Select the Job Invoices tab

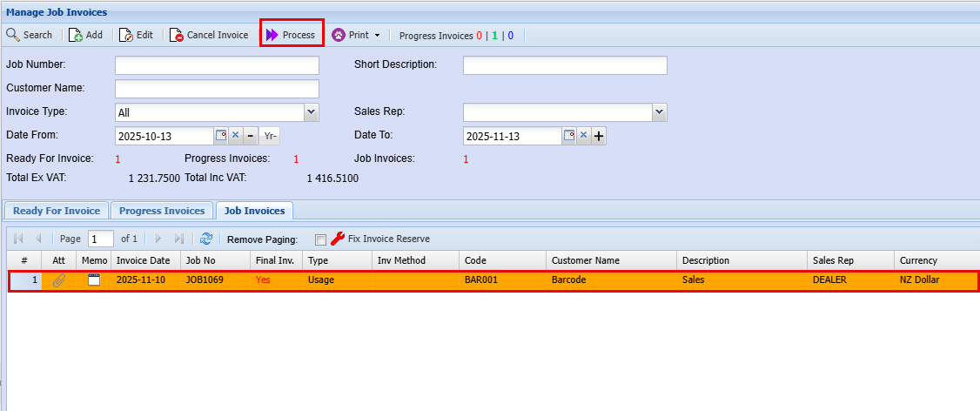(254, 211)
